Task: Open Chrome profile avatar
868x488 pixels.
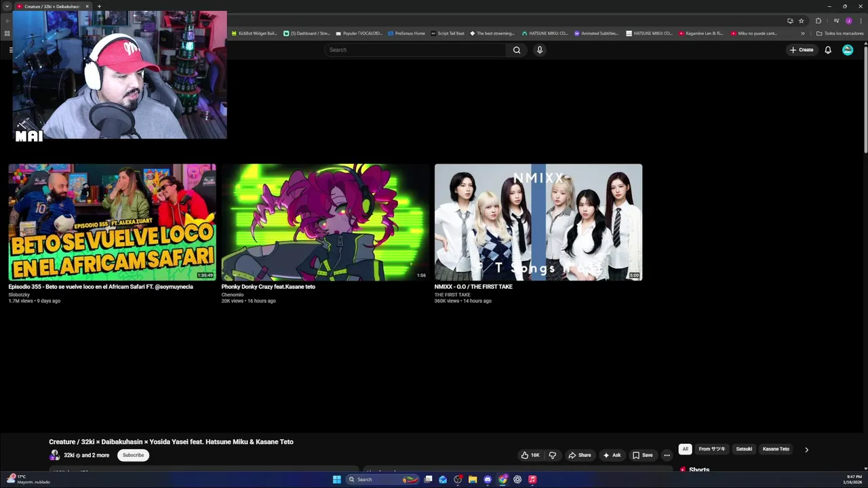Action: pos(848,21)
